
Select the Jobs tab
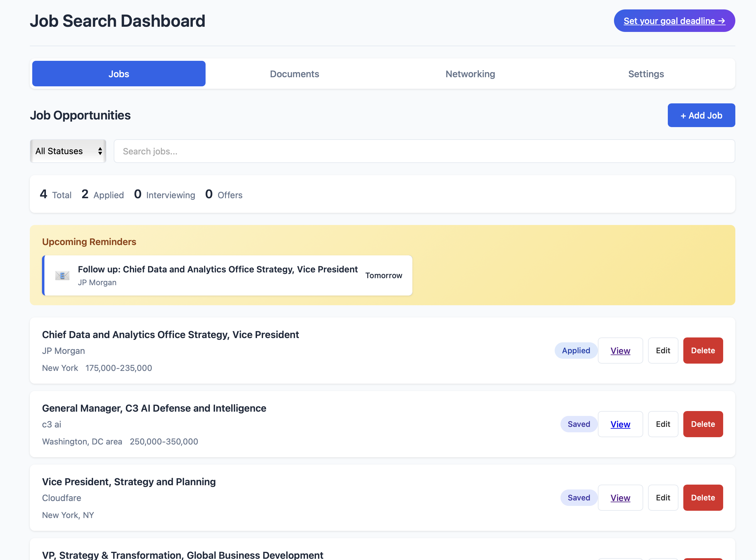(118, 74)
